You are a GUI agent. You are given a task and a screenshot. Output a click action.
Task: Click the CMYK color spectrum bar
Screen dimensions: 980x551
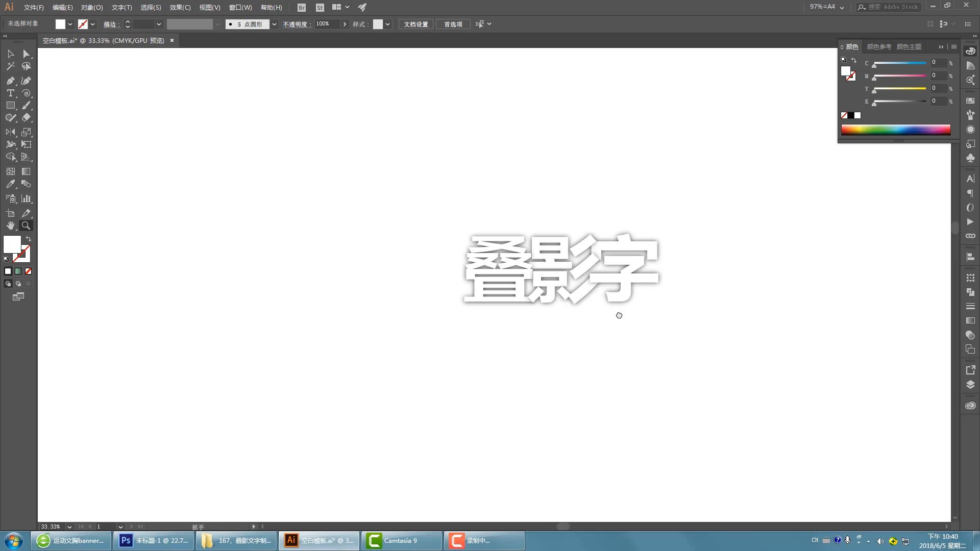[895, 130]
